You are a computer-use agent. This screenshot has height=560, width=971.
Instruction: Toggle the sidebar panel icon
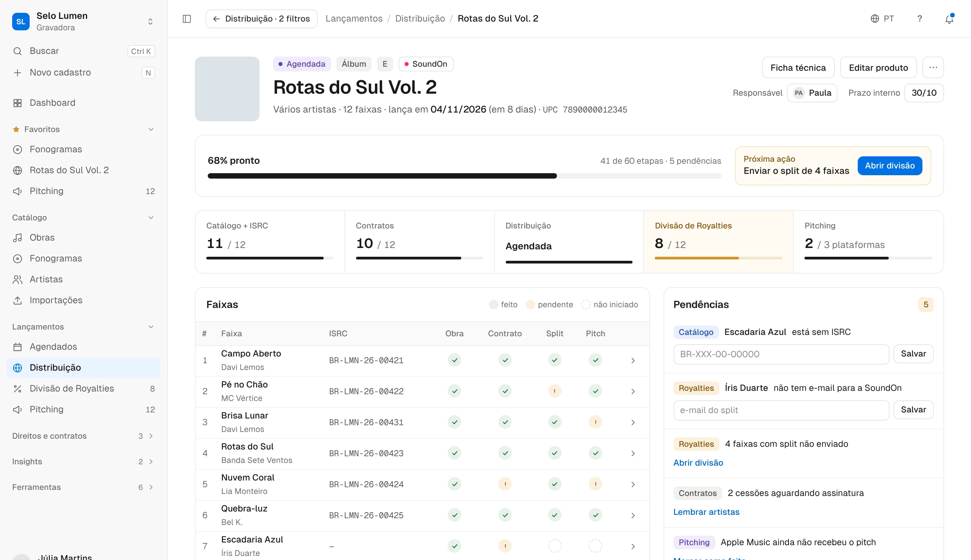click(187, 19)
